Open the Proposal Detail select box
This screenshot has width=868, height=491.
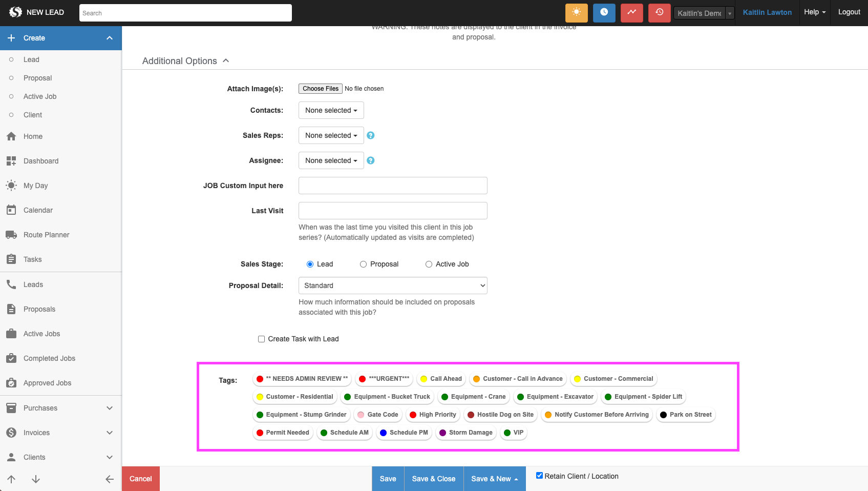(392, 285)
